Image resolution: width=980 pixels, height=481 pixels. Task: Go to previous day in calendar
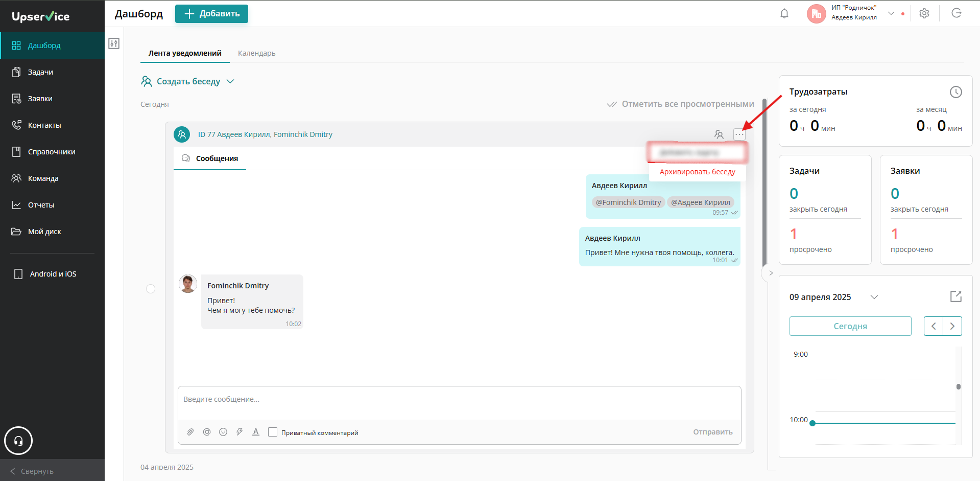934,326
